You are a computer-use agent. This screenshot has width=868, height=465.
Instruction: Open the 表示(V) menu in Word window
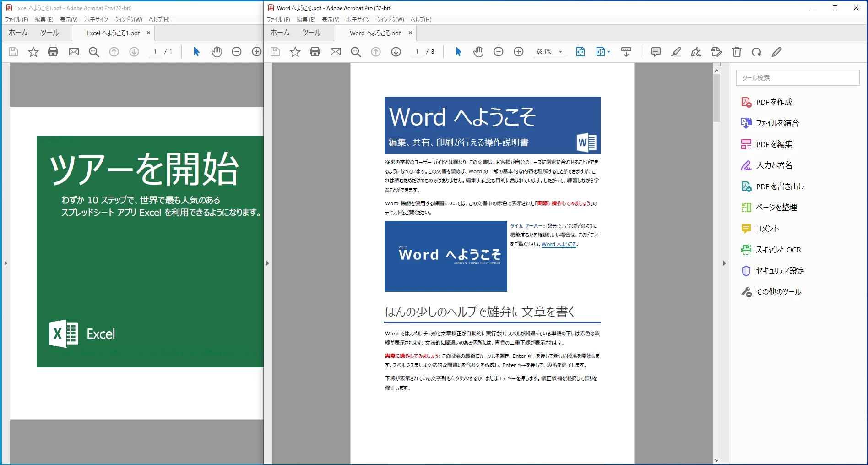pos(331,19)
